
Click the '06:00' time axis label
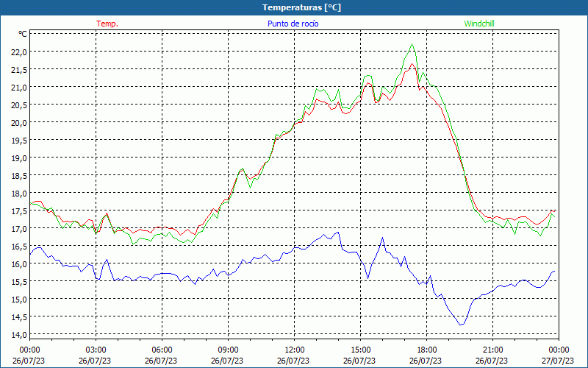pos(162,350)
